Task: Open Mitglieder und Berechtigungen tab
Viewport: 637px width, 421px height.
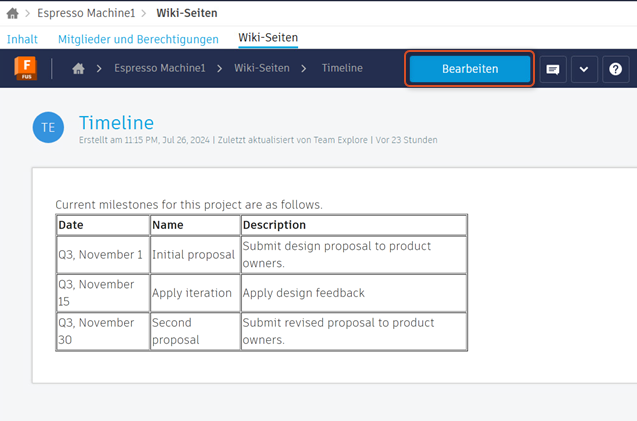Action: pyautogui.click(x=138, y=39)
